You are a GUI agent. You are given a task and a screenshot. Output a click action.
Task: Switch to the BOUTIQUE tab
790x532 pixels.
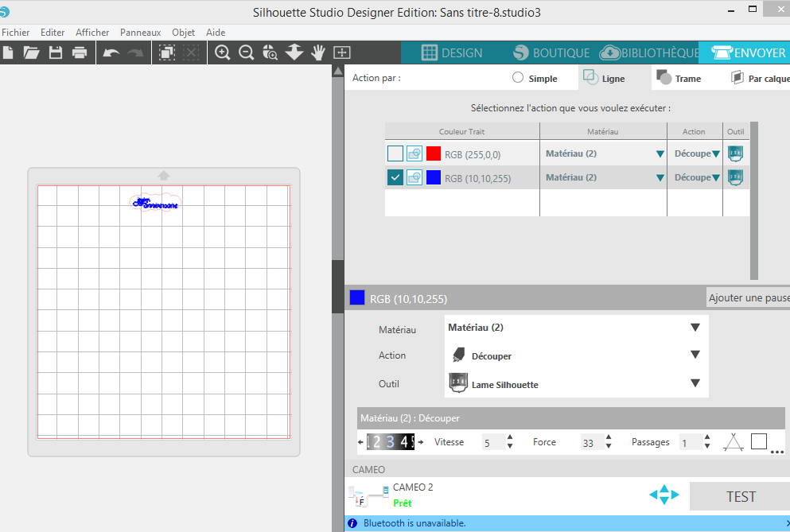551,52
